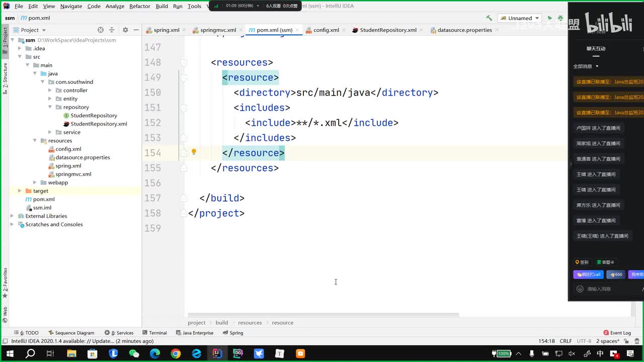
Task: Open the 全部消息 chat filter dropdown
Action: click(586, 66)
